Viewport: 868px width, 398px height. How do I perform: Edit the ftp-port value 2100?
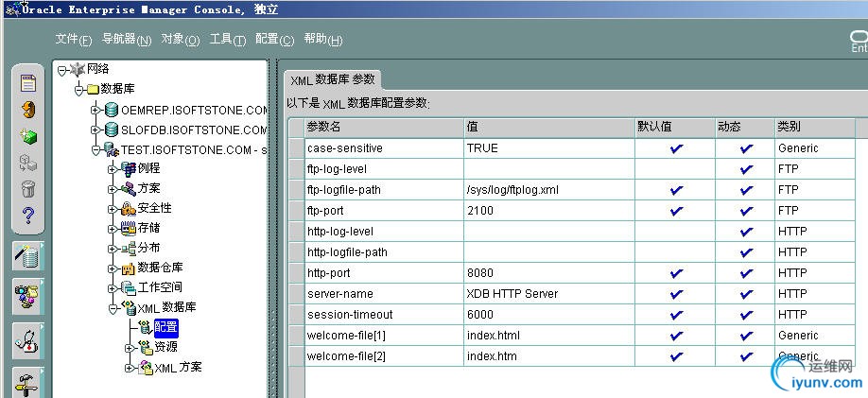(549, 211)
